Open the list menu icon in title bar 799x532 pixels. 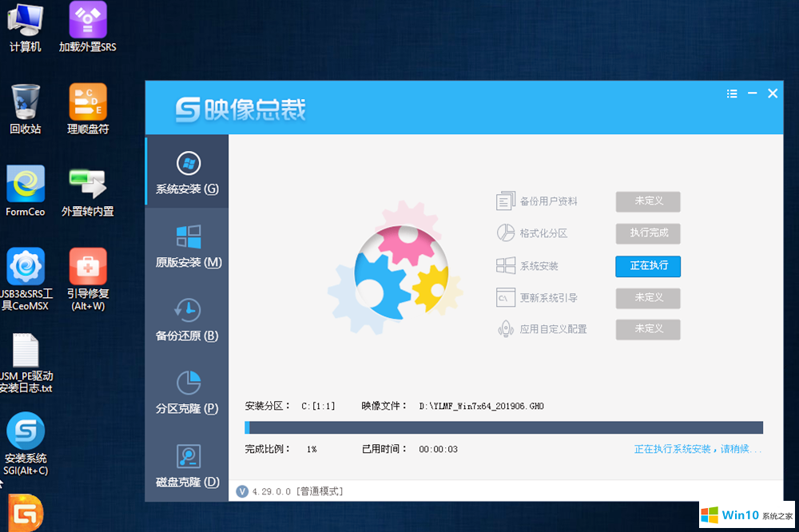click(732, 93)
